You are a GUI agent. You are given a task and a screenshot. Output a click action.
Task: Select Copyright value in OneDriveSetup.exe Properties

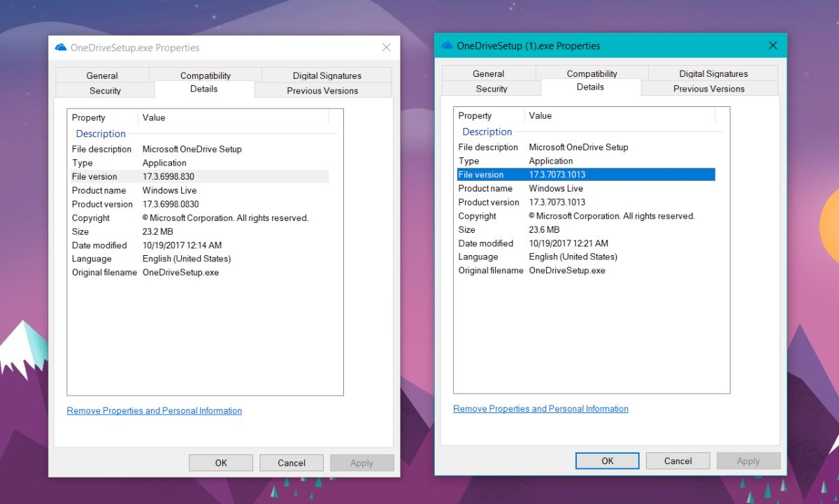(226, 218)
